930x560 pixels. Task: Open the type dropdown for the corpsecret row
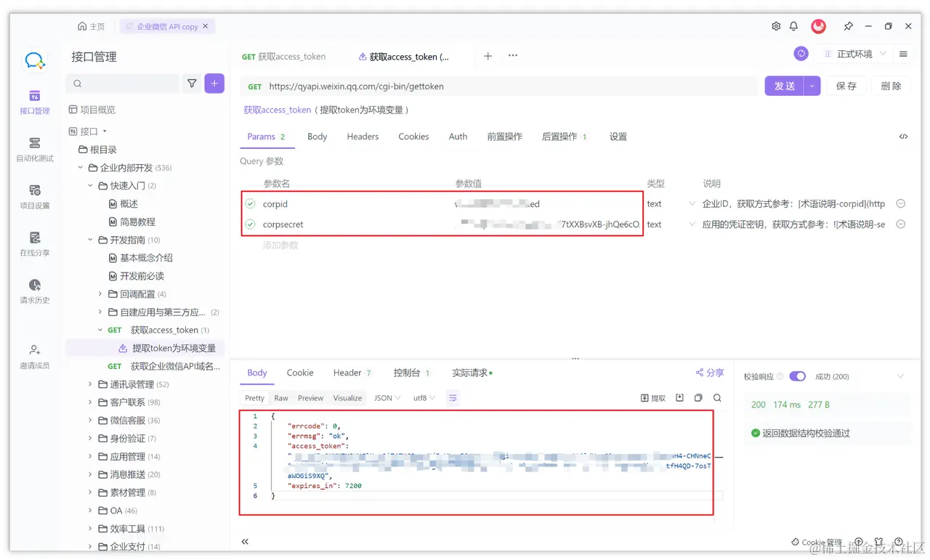click(x=692, y=224)
